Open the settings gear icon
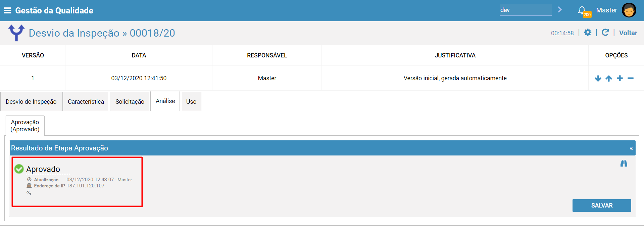Screen dimensions: 644x227 588,33
